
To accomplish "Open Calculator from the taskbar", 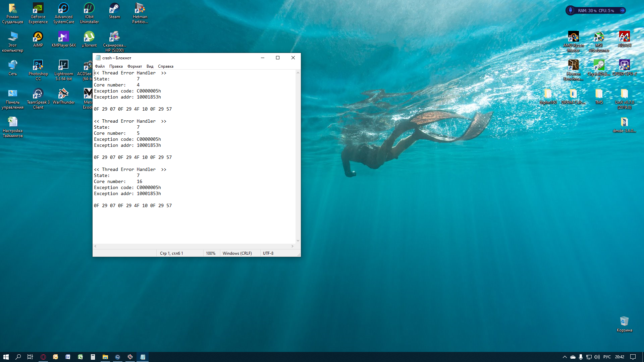I will click(x=93, y=357).
